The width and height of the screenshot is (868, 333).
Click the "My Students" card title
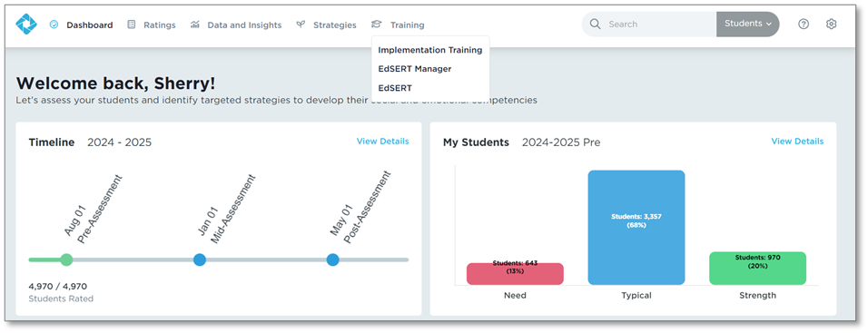(476, 142)
